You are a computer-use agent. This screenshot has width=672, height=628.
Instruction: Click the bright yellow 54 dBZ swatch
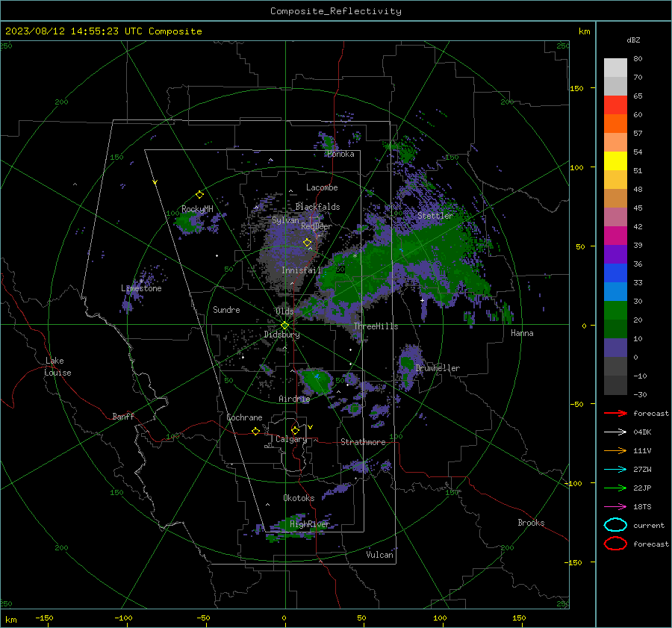pos(615,161)
